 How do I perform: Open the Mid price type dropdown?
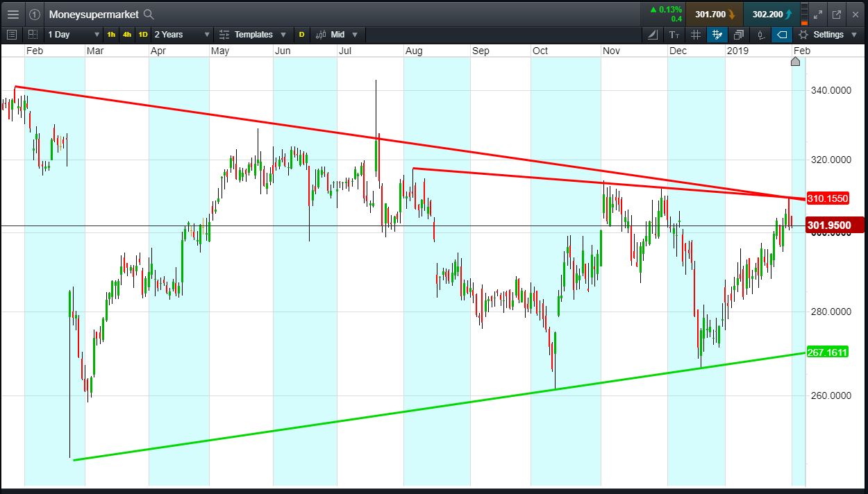(x=337, y=34)
